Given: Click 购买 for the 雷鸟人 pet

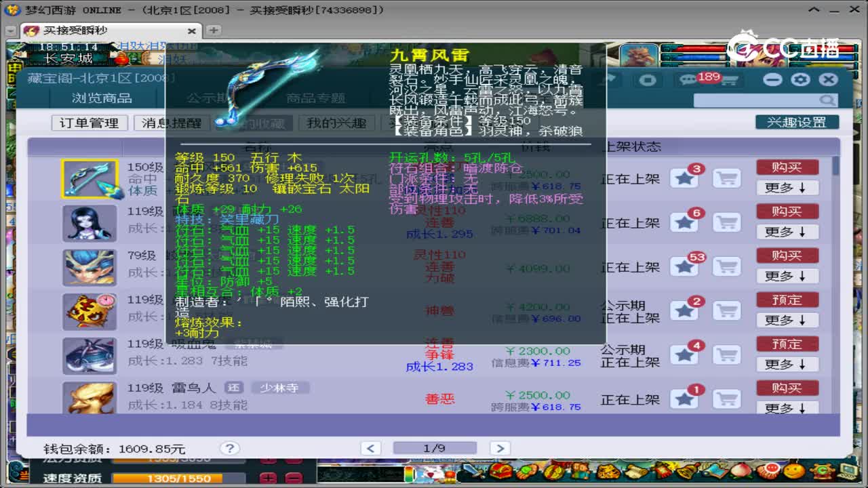Looking at the screenshot, I should click(787, 388).
